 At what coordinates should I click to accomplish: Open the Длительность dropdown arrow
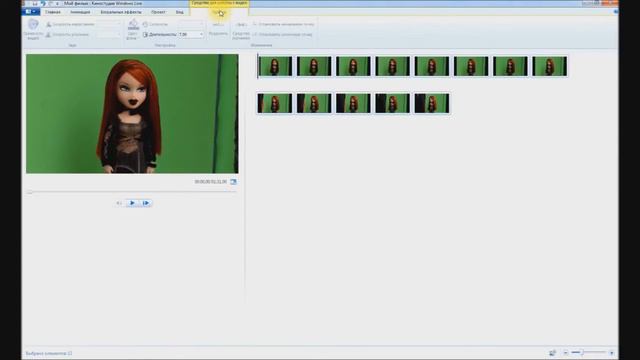pos(201,35)
